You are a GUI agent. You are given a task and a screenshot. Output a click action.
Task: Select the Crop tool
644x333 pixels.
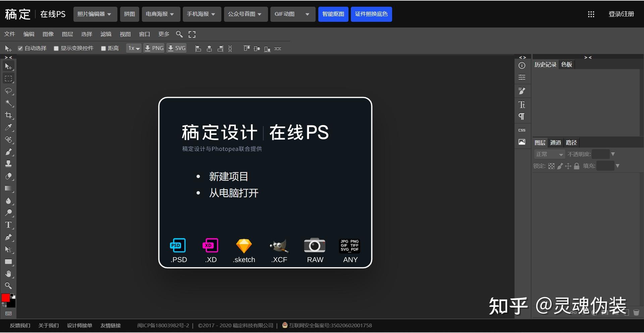(x=8, y=115)
